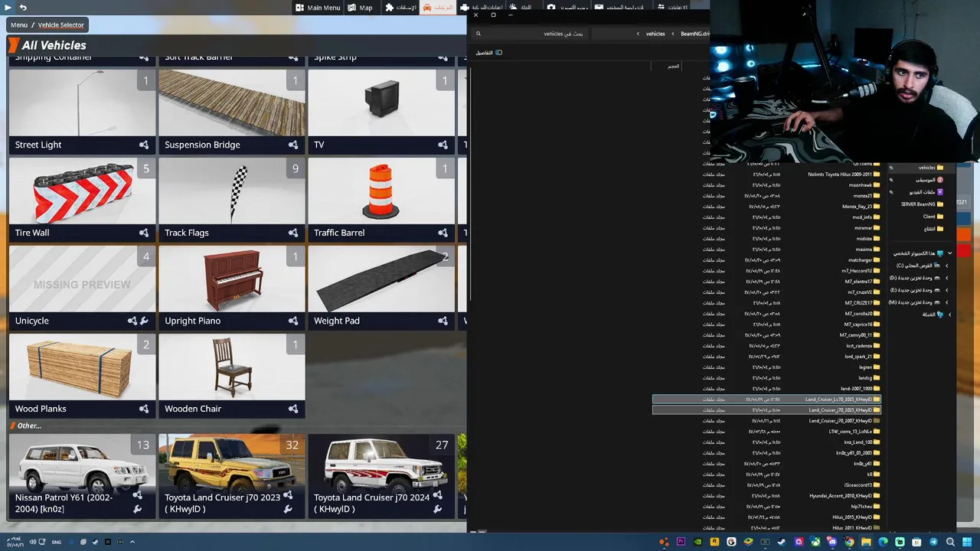Open Upright Piano configurations icon
This screenshot has width=980, height=551.
[292, 321]
